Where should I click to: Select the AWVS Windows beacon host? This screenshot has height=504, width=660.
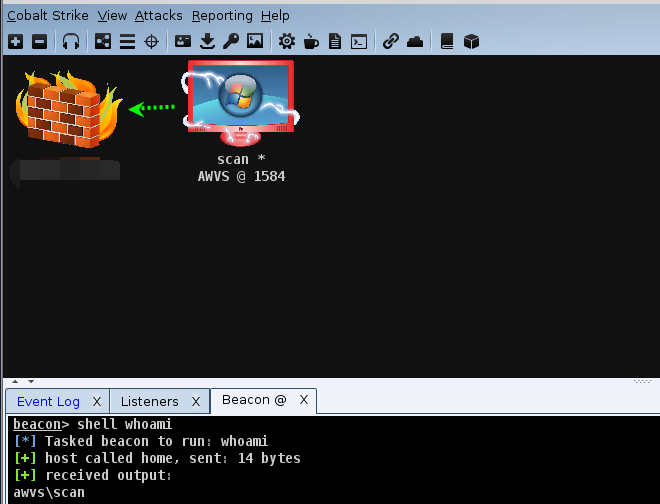[241, 103]
